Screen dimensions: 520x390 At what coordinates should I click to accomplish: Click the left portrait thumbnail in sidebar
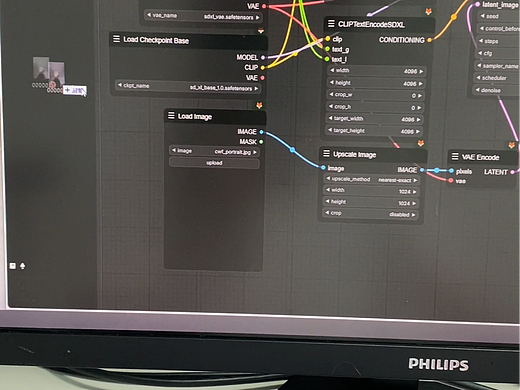pyautogui.click(x=41, y=69)
